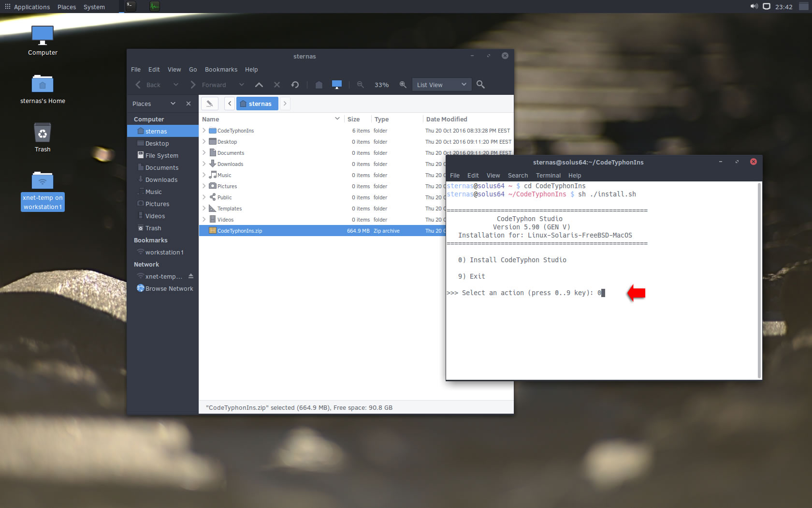
Task: Select Desktop in Places sidebar
Action: point(162,143)
